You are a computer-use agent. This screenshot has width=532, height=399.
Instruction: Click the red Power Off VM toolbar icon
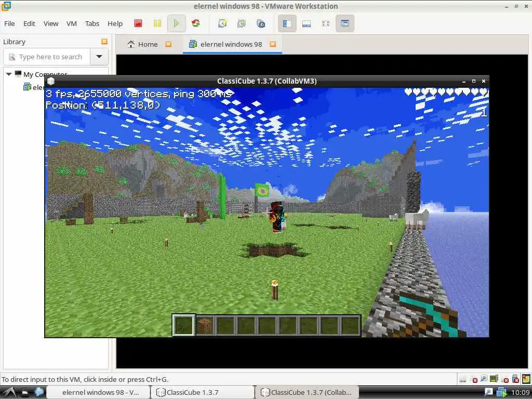click(138, 23)
